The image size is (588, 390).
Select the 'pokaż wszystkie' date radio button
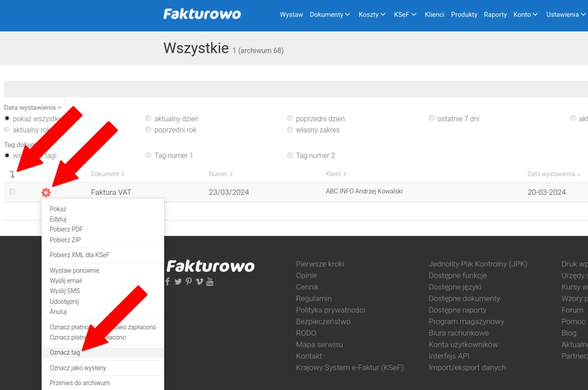pyautogui.click(x=7, y=119)
